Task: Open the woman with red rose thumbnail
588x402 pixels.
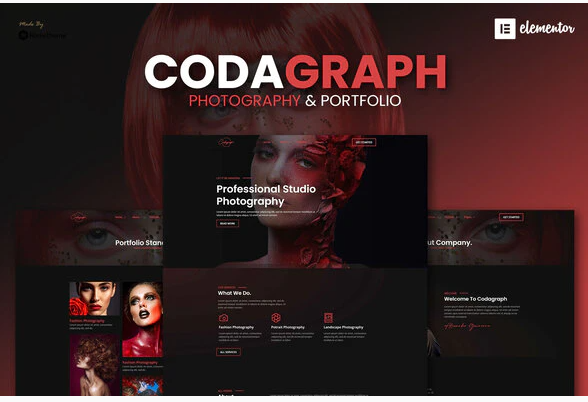Action: coord(94,299)
